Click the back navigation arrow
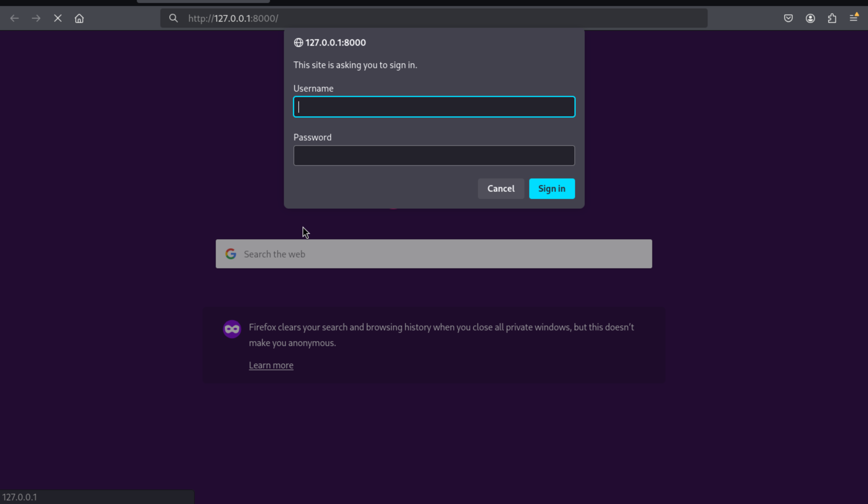The height and width of the screenshot is (504, 868). (x=14, y=18)
